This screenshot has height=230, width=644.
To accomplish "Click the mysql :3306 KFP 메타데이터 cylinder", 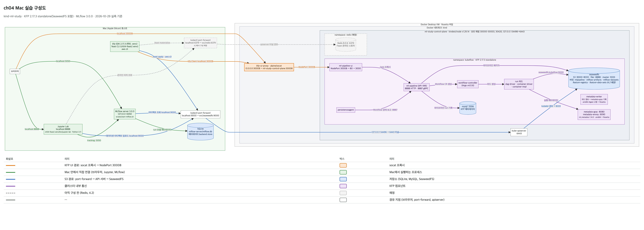I will pyautogui.click(x=468, y=108).
